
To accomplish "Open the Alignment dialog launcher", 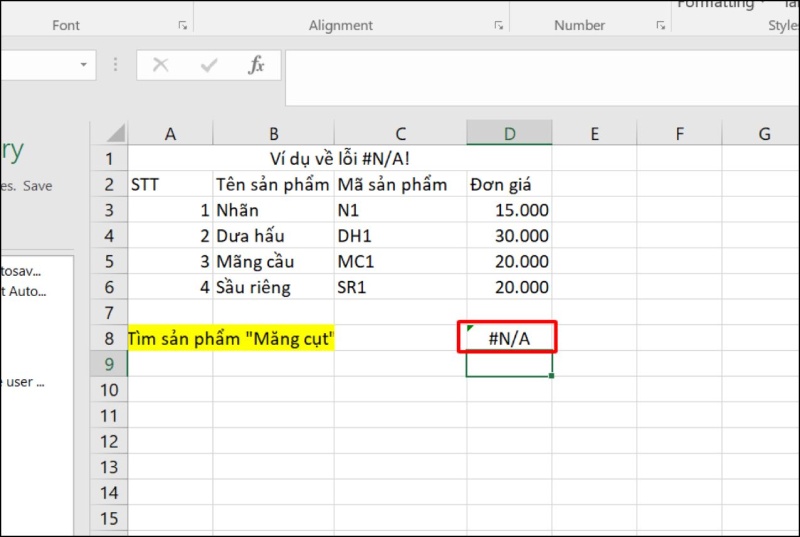I will (498, 25).
